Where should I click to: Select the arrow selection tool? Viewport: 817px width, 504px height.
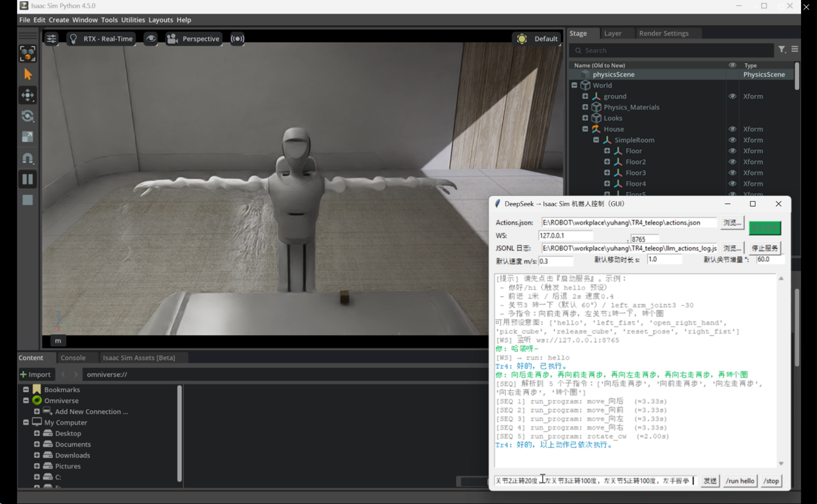(28, 75)
